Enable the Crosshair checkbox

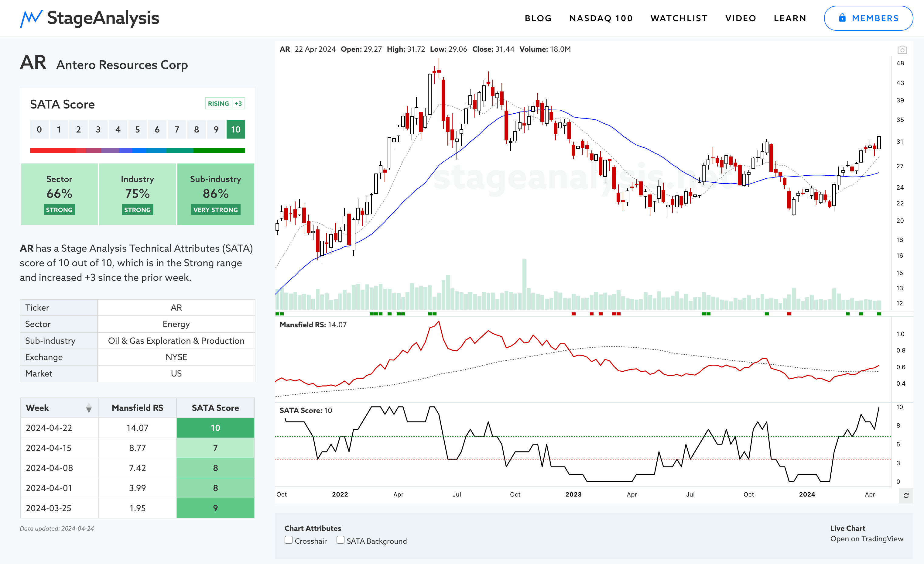click(x=288, y=540)
